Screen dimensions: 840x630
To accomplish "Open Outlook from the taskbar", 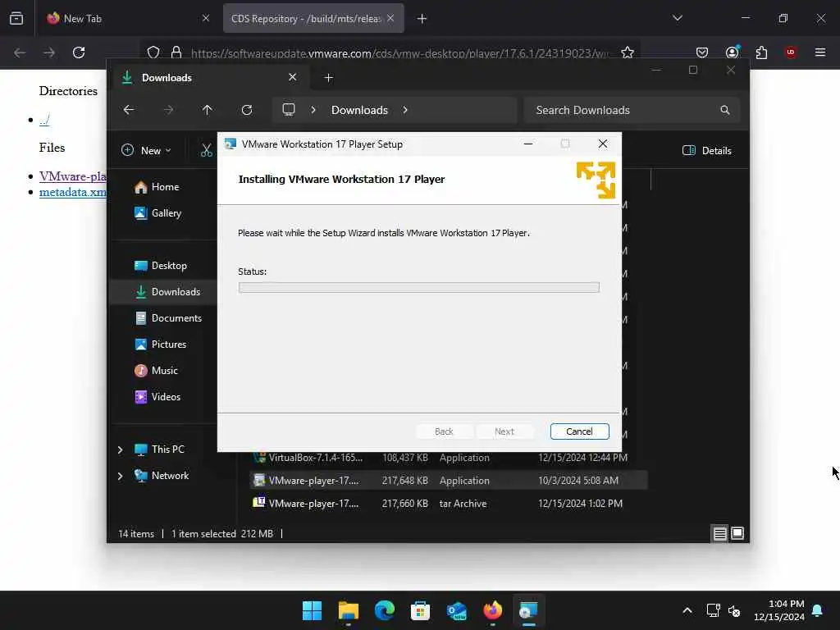I will 456,610.
